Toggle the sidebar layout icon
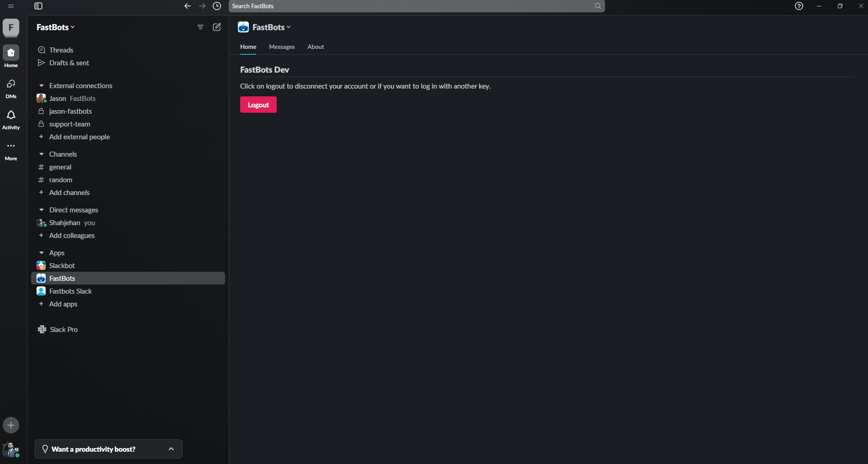868x464 pixels. coord(38,6)
